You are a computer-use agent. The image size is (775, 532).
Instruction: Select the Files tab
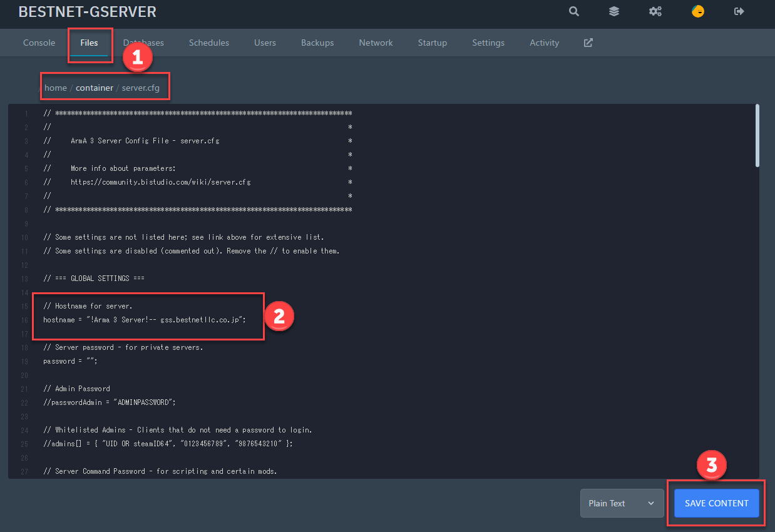[89, 43]
